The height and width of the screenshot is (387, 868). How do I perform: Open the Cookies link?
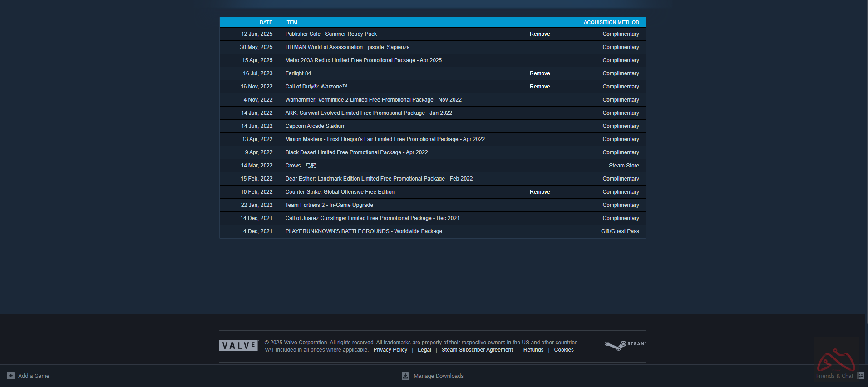point(564,350)
